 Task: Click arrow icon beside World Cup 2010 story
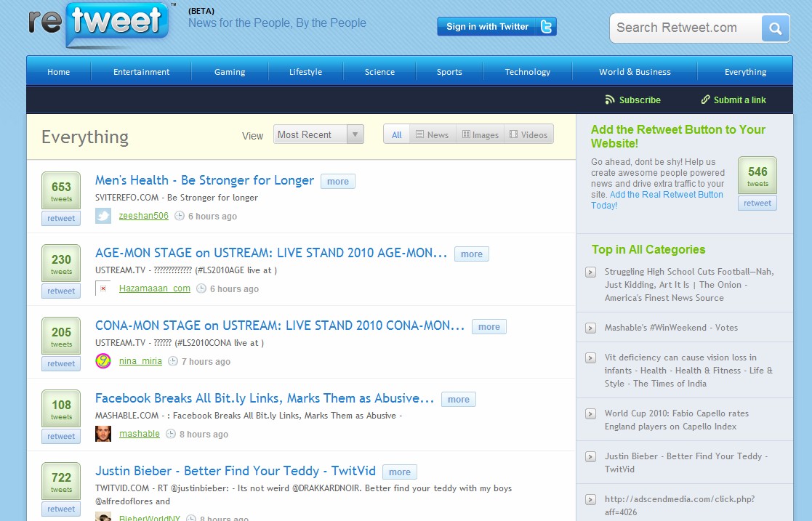click(590, 413)
